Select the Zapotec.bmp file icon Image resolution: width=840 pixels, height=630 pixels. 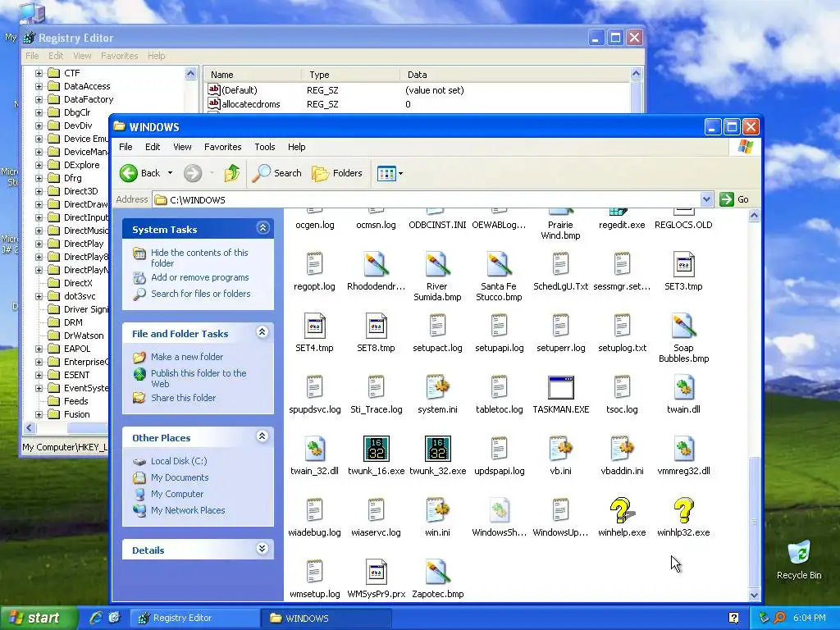[x=438, y=572]
